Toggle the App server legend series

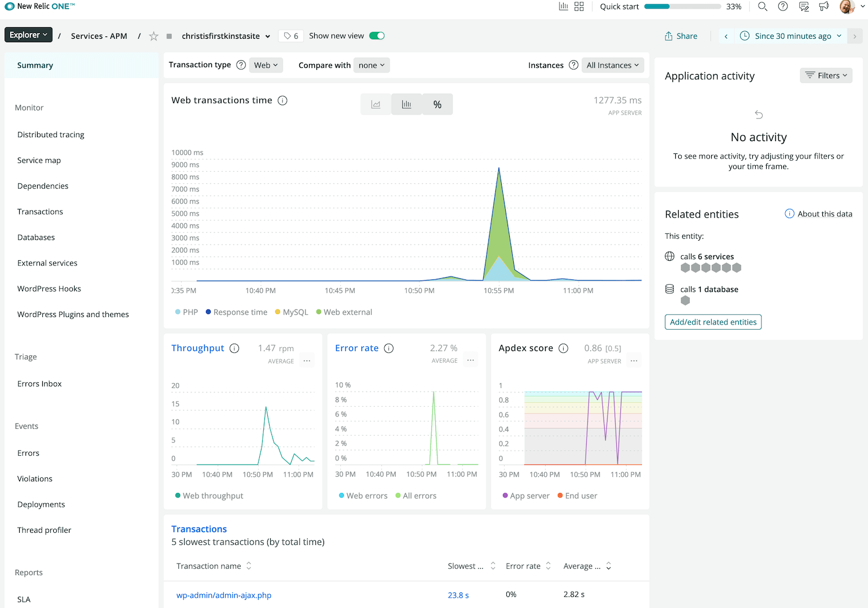[526, 496]
